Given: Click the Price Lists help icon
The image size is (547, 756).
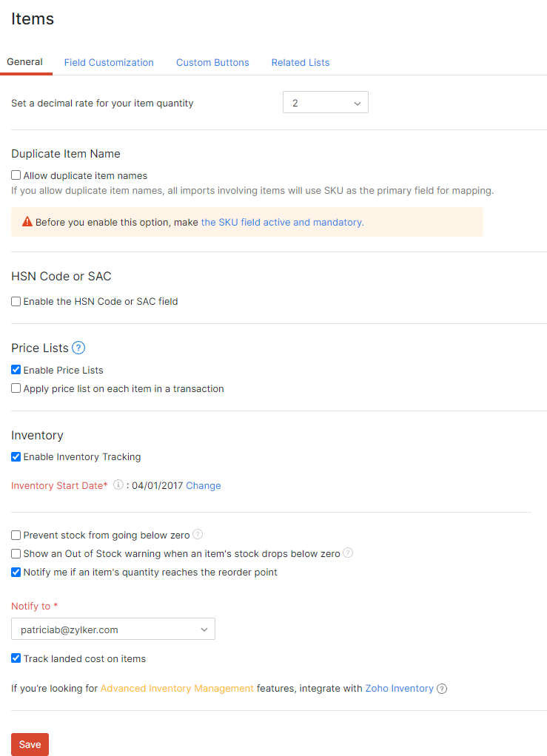Looking at the screenshot, I should tap(78, 348).
